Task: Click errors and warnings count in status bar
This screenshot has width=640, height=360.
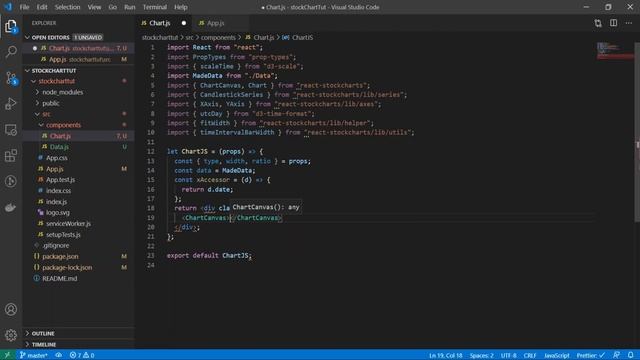Action: point(82,356)
